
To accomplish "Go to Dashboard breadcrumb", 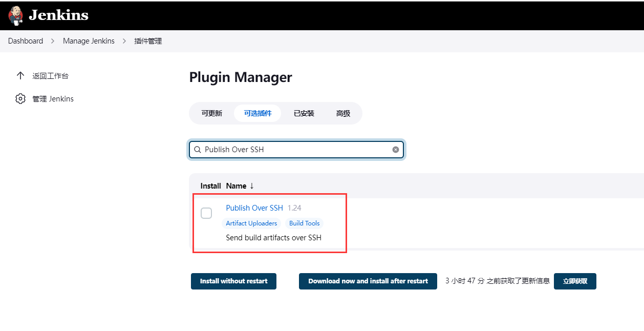I will (x=26, y=41).
